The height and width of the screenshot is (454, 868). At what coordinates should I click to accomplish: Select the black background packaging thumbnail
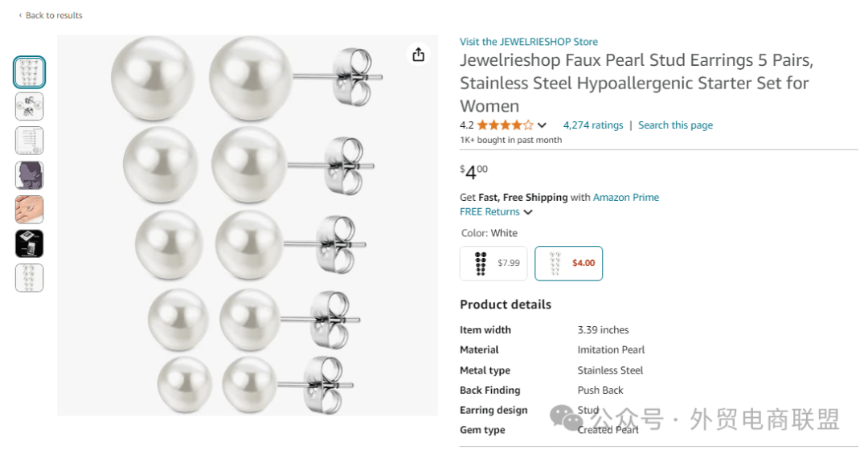tap(30, 243)
